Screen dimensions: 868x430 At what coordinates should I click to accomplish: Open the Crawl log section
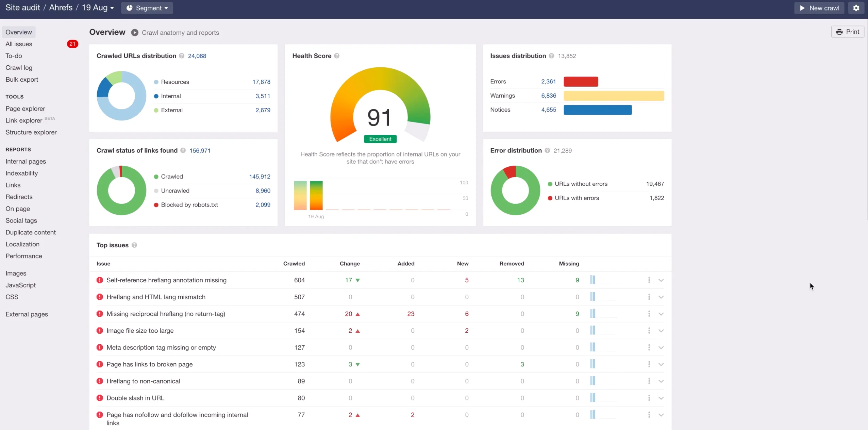click(x=19, y=68)
